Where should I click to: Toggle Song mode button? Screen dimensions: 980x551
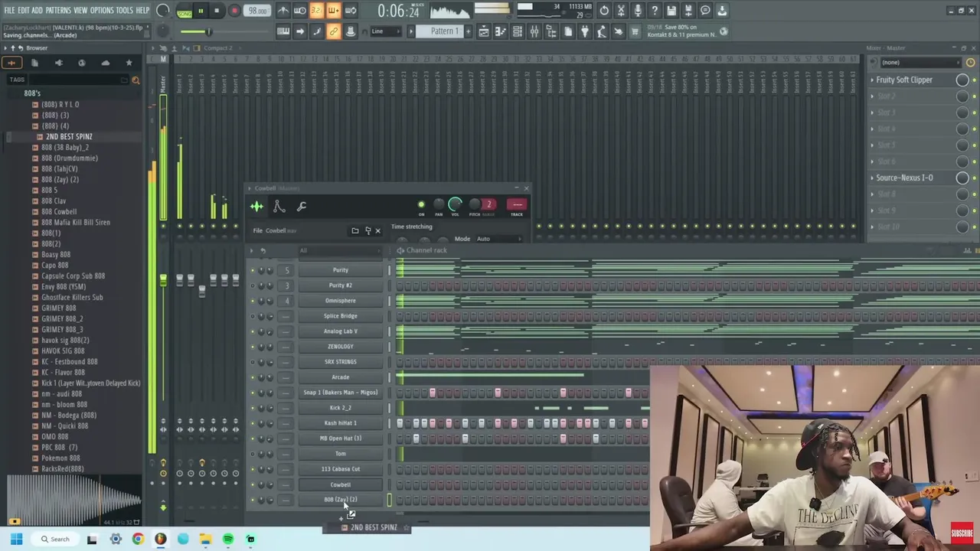[185, 11]
